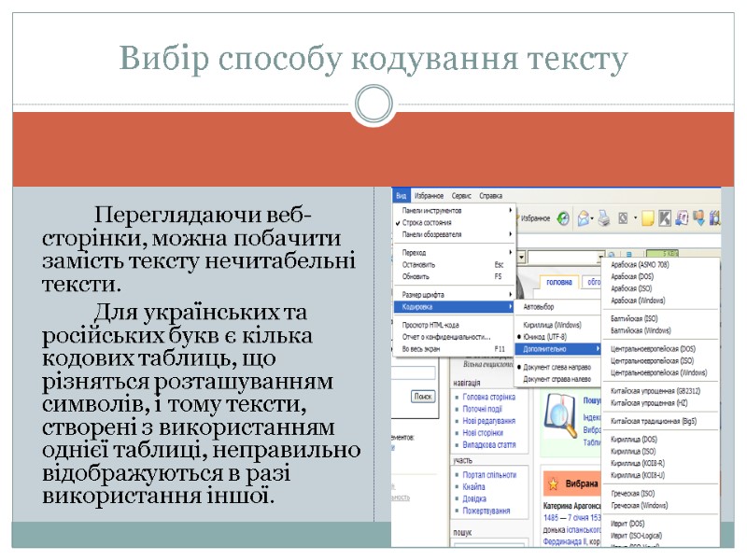Image resolution: width=747 pixels, height=560 pixels.
Task: Select Автовыбор encoding option
Action: [x=557, y=307]
